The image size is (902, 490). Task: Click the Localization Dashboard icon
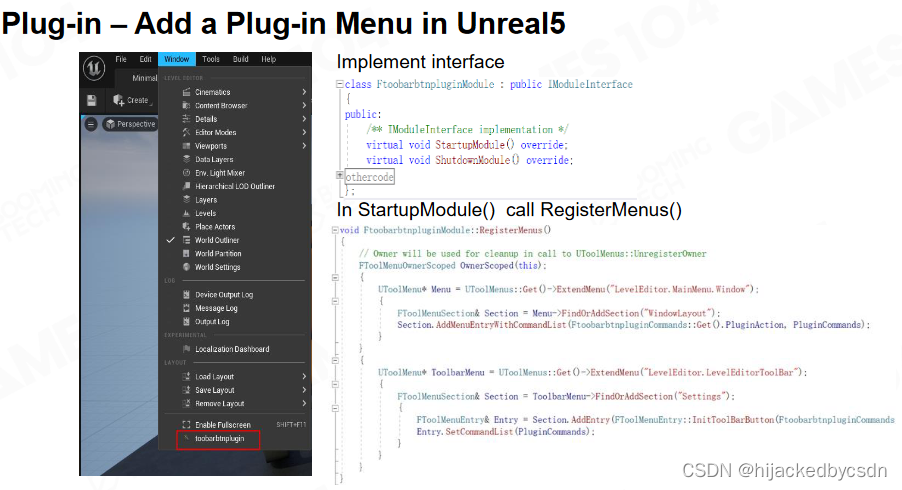click(186, 349)
